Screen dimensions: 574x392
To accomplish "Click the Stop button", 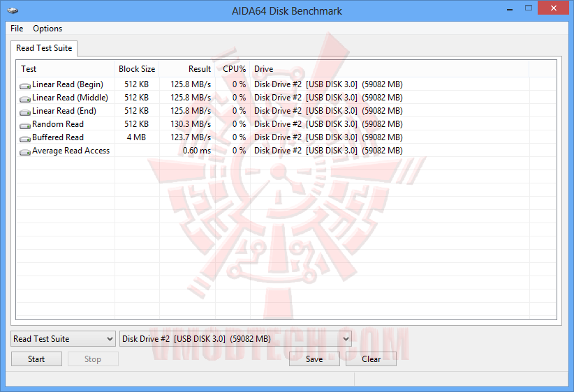I will pyautogui.click(x=93, y=359).
